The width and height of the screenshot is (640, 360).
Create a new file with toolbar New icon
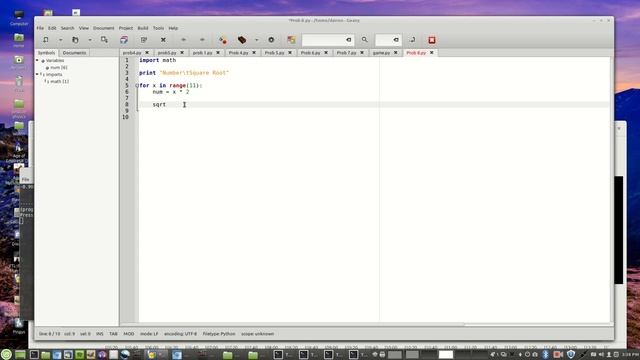click(46, 40)
